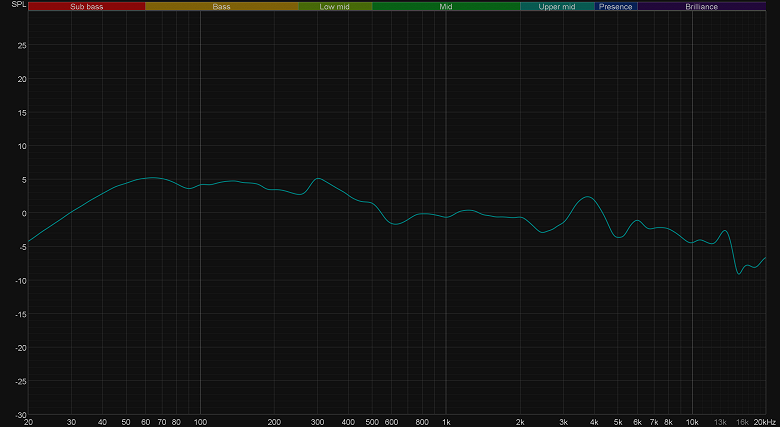This screenshot has height=427, width=780.
Task: Click the 80 frequency axis label
Action: (x=176, y=422)
